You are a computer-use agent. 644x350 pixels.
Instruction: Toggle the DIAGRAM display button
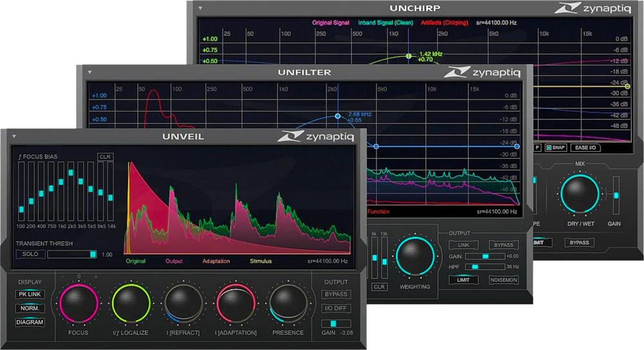click(30, 322)
